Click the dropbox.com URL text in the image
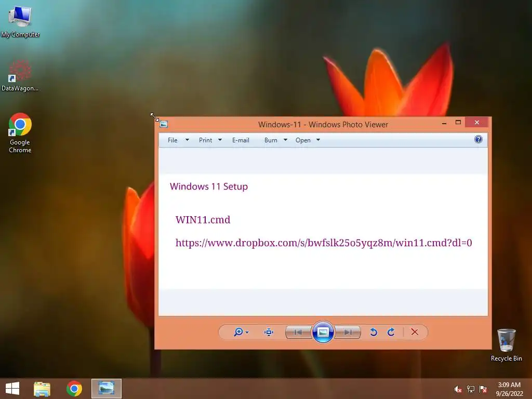This screenshot has width=532, height=399. tap(324, 243)
